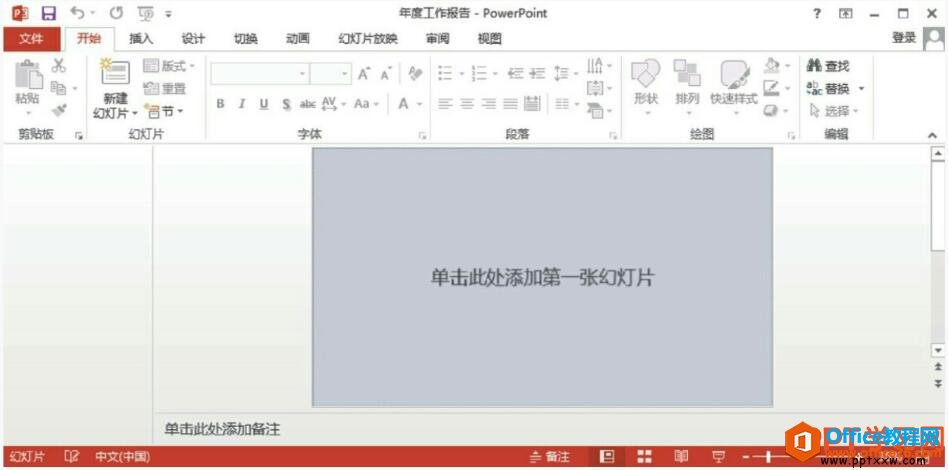Collapse the ribbon with the chevron

[x=932, y=135]
